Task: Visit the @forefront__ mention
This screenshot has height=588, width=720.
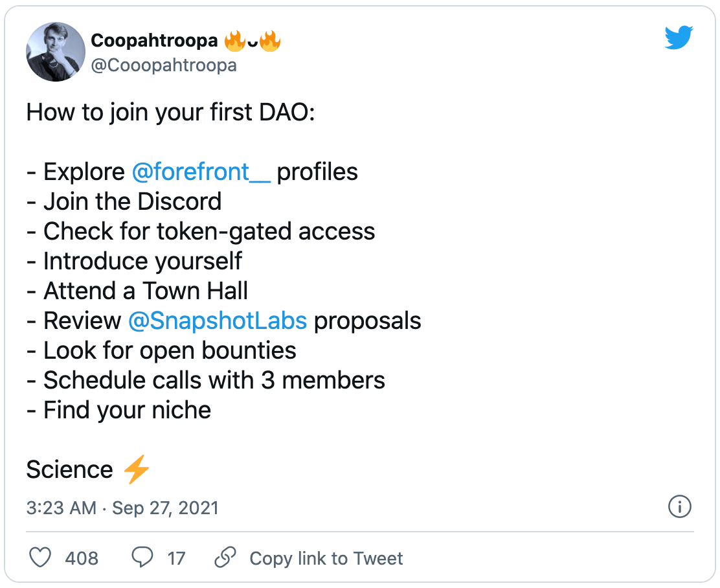Action: [201, 172]
